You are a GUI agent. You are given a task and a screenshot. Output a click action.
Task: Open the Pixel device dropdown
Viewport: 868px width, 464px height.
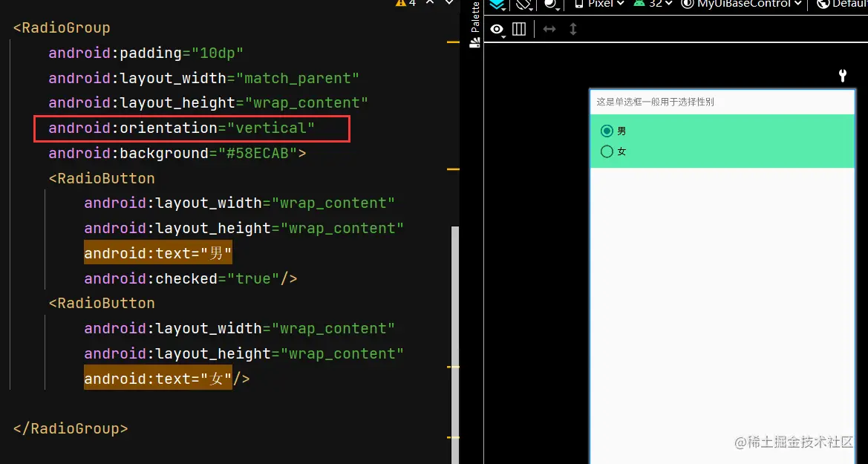point(599,4)
